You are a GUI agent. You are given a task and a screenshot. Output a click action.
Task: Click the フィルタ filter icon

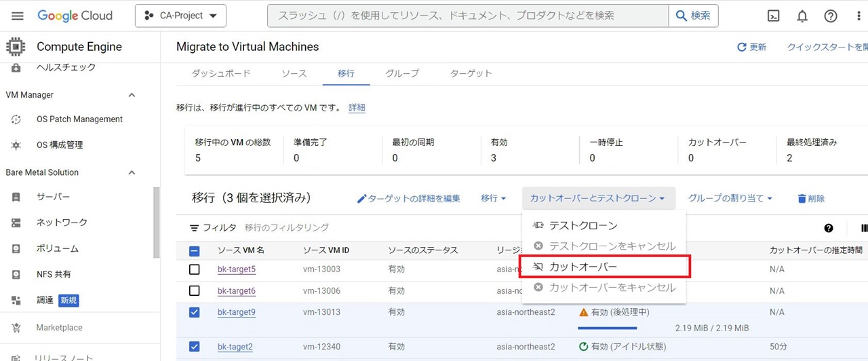pos(194,228)
